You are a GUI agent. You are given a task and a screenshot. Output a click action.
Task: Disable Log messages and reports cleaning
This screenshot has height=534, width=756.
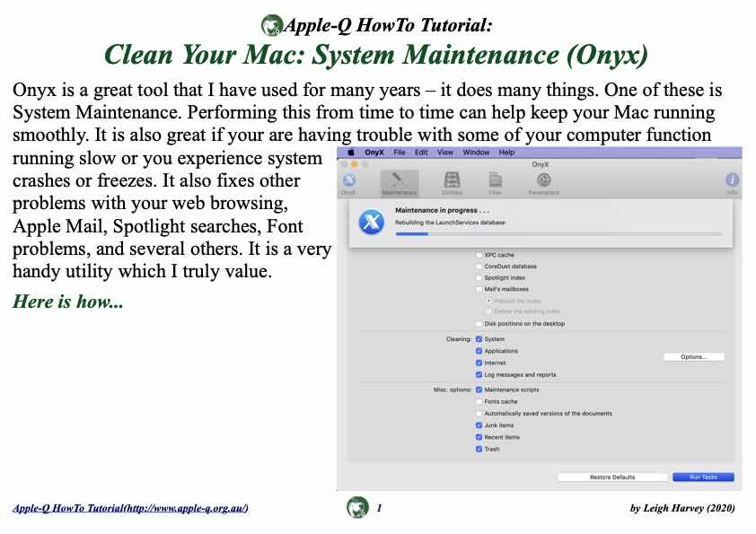tap(479, 375)
